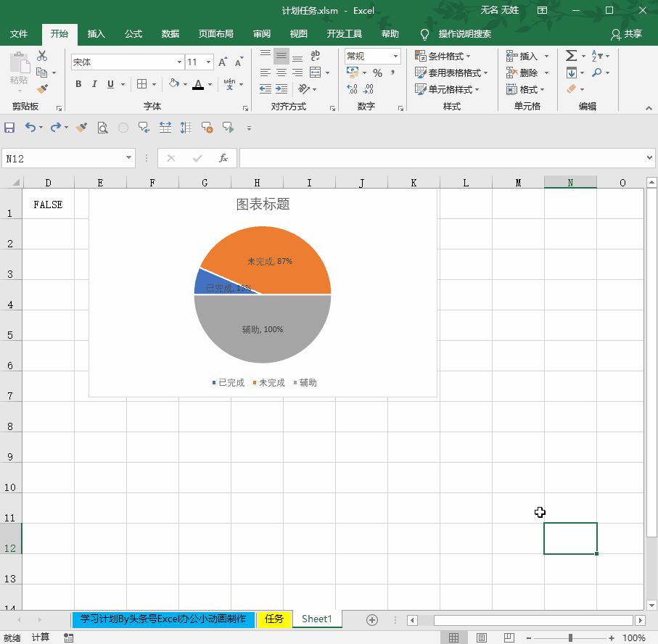Toggle Underline formatting

click(x=110, y=84)
